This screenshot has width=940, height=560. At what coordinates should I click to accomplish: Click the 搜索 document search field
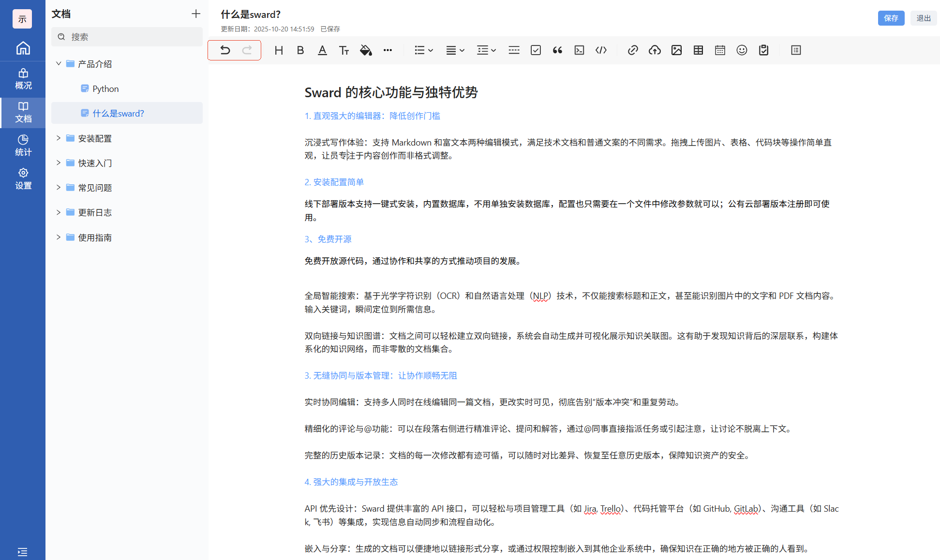click(127, 37)
